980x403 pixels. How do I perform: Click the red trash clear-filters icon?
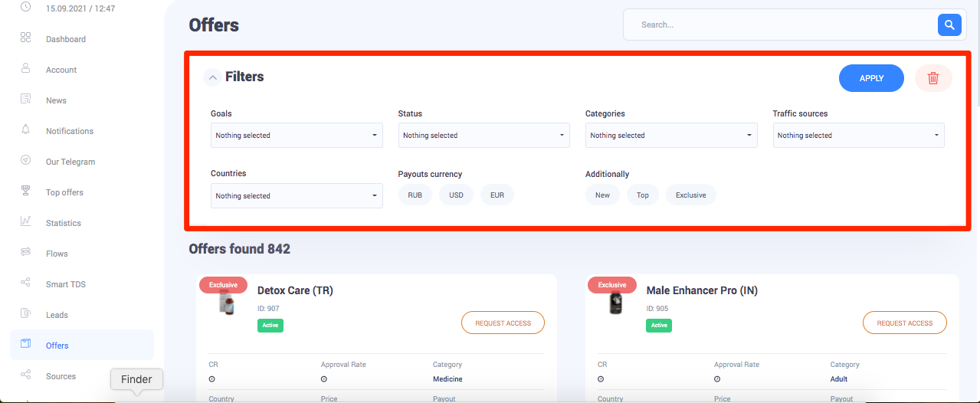coord(932,78)
